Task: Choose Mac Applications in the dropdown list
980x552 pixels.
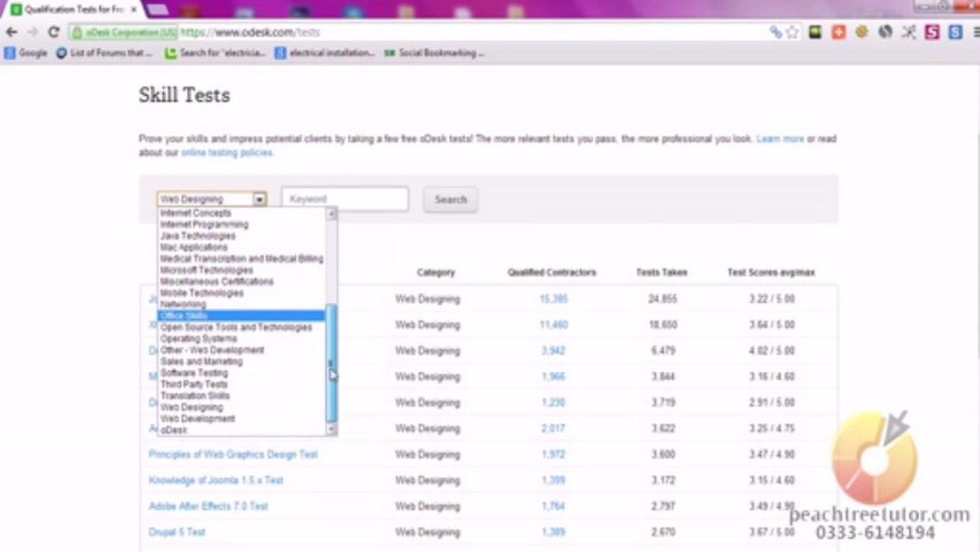Action: pos(194,248)
